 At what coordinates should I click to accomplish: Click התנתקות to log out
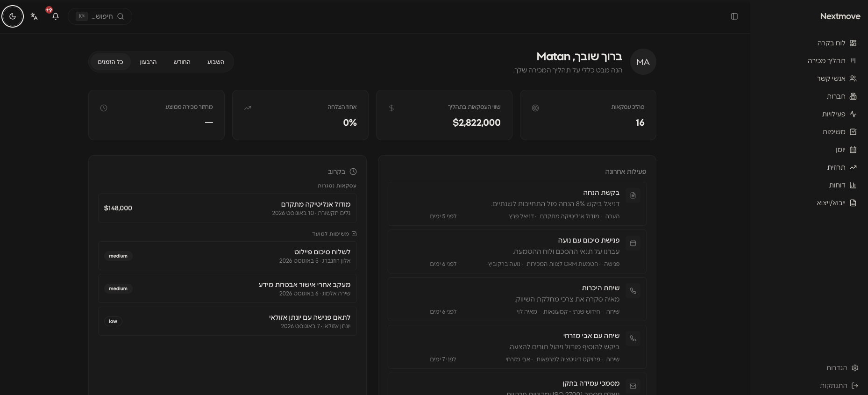click(x=839, y=386)
